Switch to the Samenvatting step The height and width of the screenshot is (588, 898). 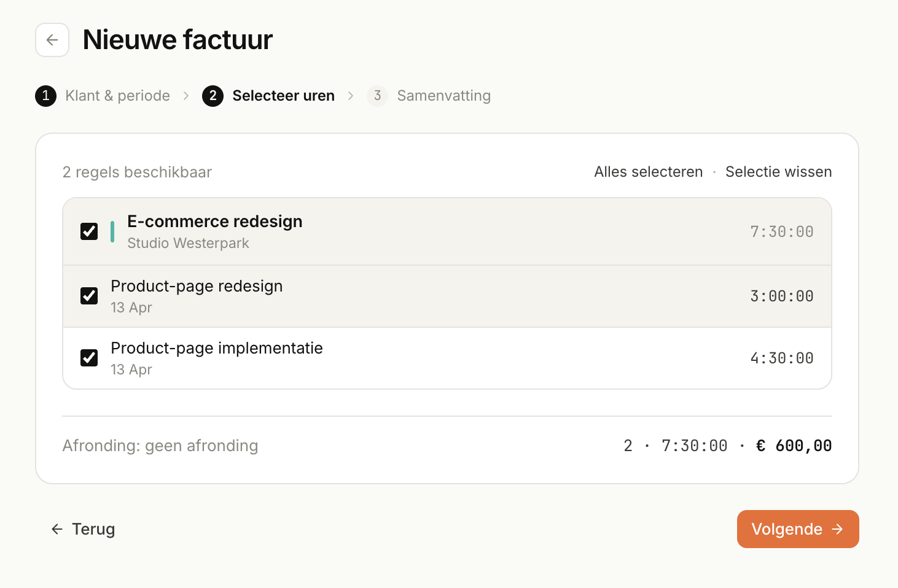point(444,96)
